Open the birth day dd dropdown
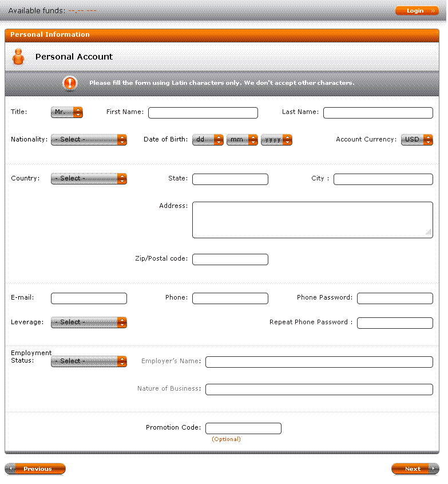This screenshot has height=484, width=448. (x=208, y=140)
